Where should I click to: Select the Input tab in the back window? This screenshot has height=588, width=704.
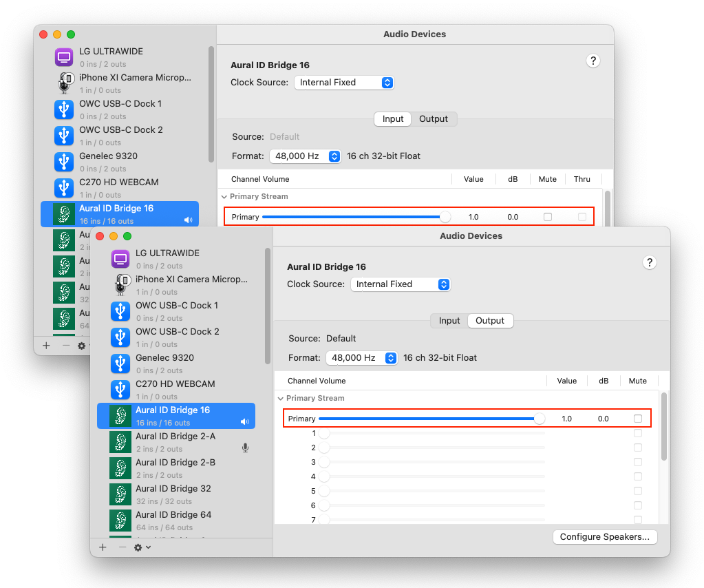point(393,119)
